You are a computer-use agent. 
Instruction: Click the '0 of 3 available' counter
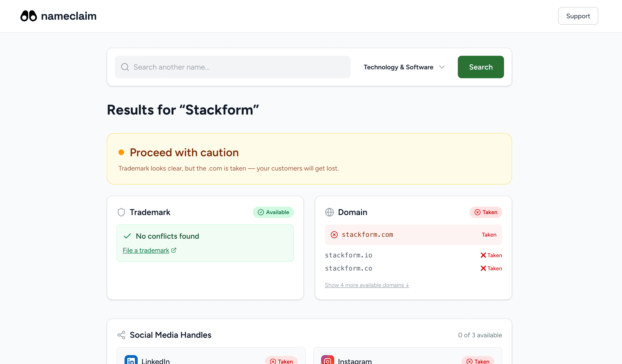pyautogui.click(x=480, y=335)
